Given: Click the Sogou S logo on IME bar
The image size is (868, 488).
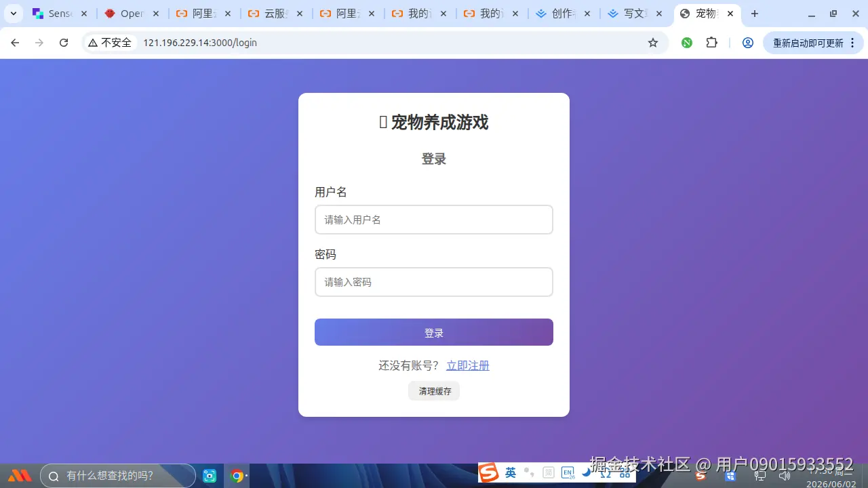Looking at the screenshot, I should tap(489, 472).
